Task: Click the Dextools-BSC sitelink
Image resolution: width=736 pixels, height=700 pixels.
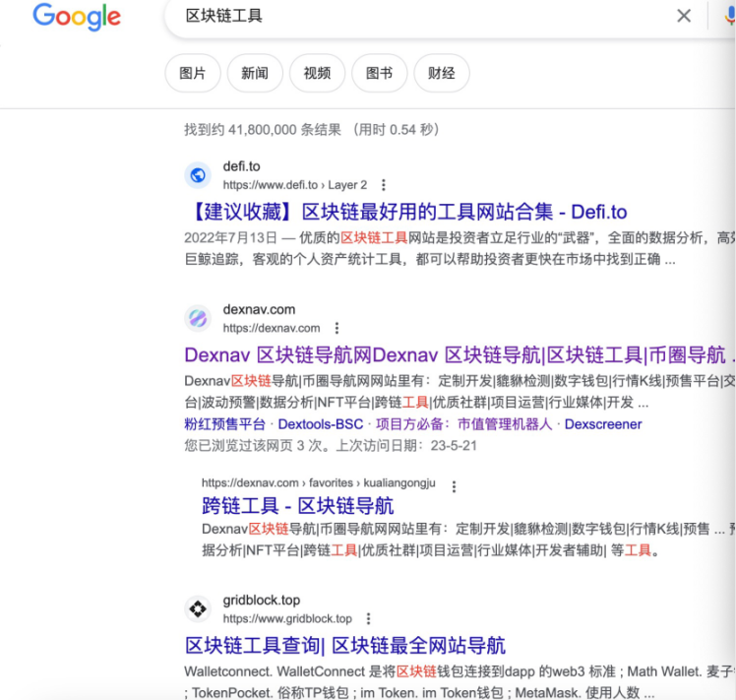Action: pyautogui.click(x=321, y=424)
